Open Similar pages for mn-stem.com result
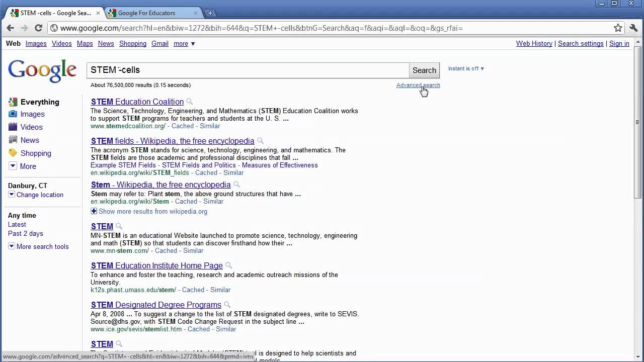This screenshot has width=644, height=362. pyautogui.click(x=193, y=251)
